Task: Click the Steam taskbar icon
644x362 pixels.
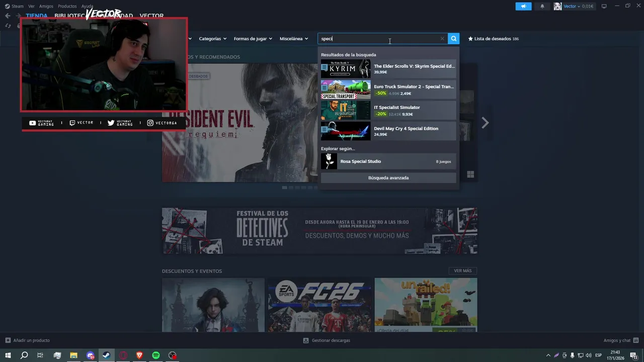Action: [107, 355]
